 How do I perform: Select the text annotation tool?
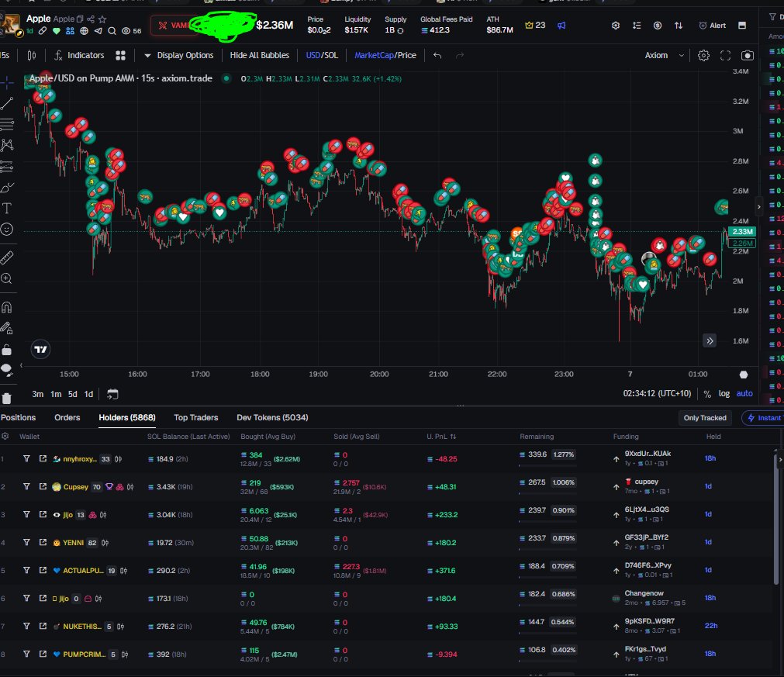(x=6, y=208)
